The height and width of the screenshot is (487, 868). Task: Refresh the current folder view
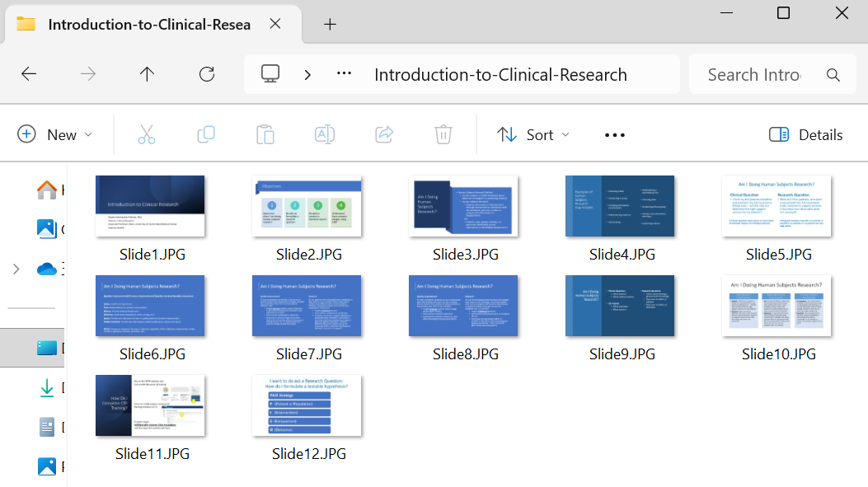point(207,74)
